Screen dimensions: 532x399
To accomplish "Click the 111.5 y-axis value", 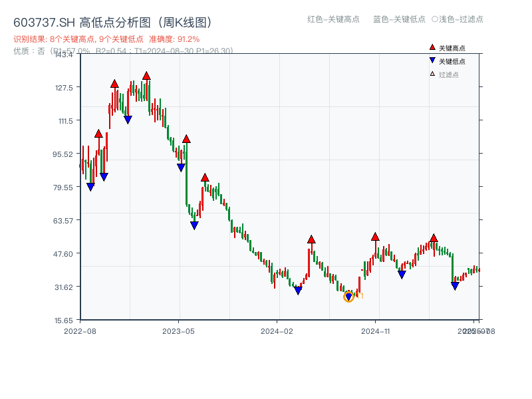I will tap(65, 121).
